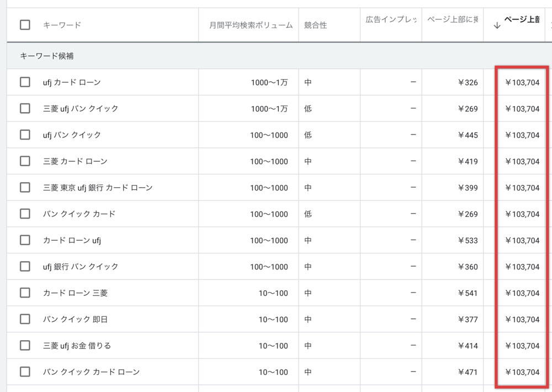Click the ¥541 bid value
This screenshot has height=392, width=552.
point(468,293)
